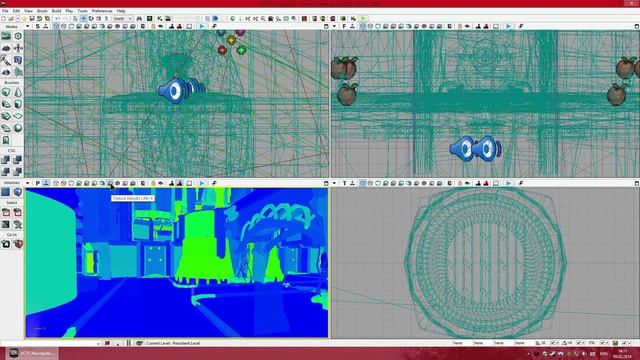Open the File menu
This screenshot has height=360, width=640.
coord(5,11)
